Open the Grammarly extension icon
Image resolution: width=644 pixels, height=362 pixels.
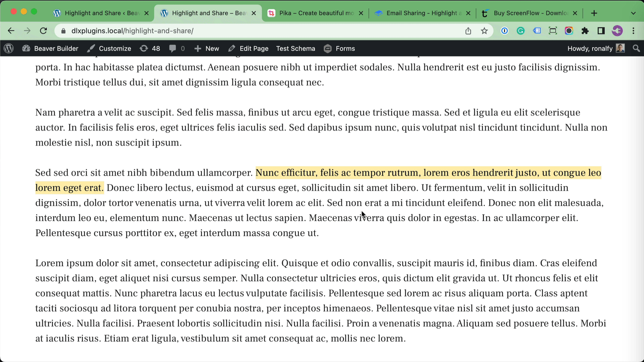[x=521, y=31]
